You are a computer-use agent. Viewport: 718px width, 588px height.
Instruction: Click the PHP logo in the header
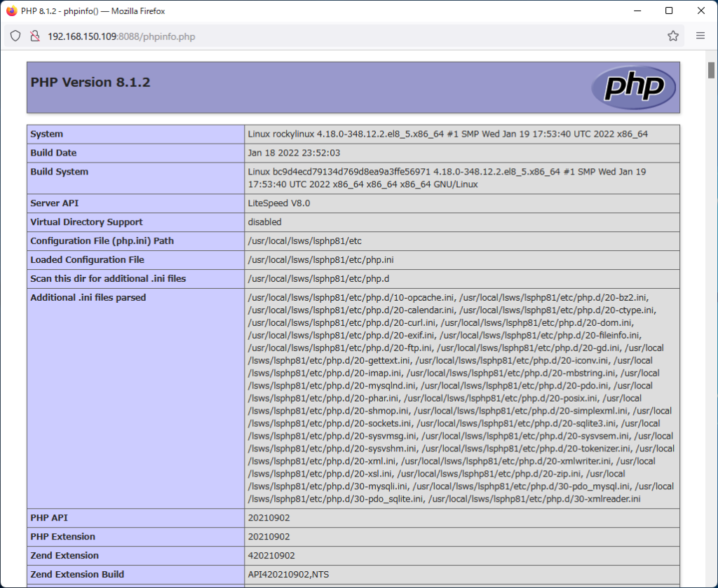[633, 88]
